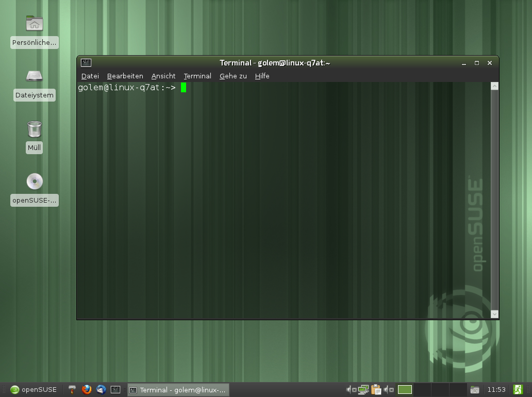
Task: Click the terminal scrollbar's down arrow
Action: point(494,313)
